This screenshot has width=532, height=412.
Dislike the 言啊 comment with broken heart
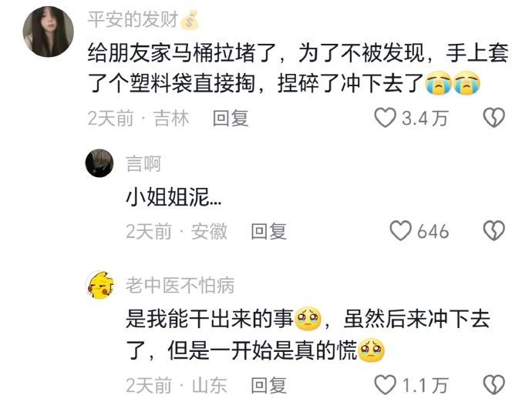[493, 231]
